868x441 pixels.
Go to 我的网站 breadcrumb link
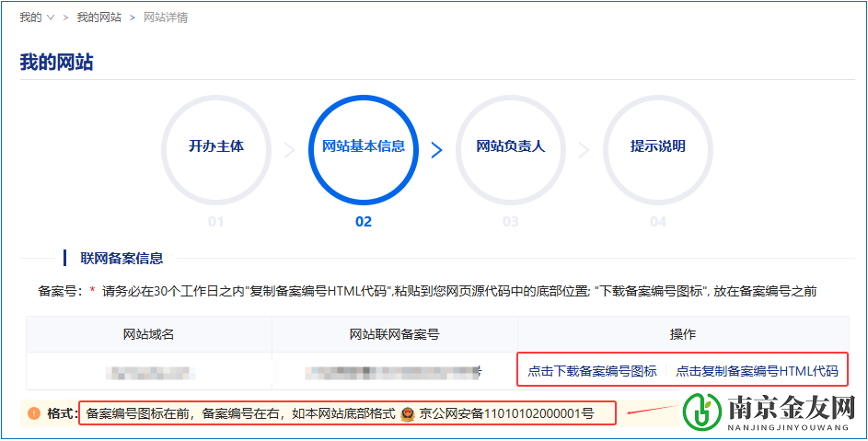[99, 17]
